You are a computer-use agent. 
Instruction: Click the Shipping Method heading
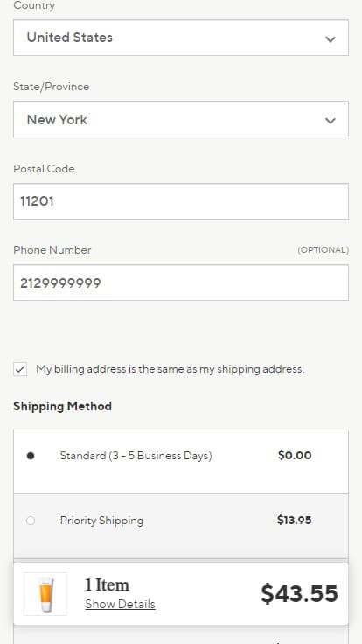[62, 406]
